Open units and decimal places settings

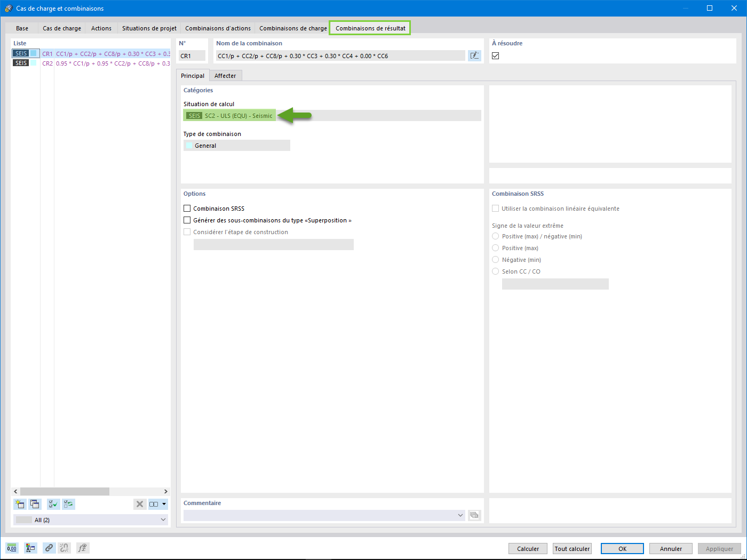click(x=12, y=548)
